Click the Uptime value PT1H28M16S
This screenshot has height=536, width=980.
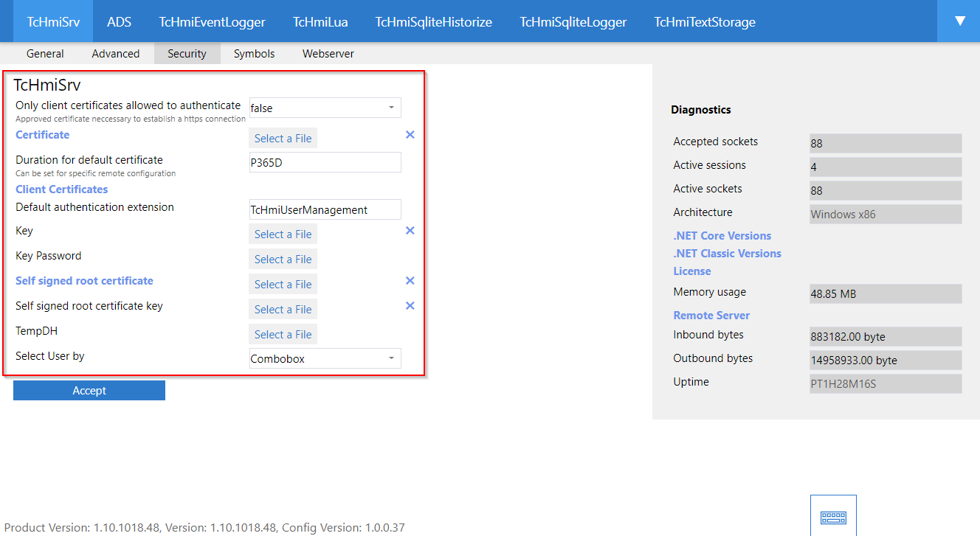click(x=886, y=383)
